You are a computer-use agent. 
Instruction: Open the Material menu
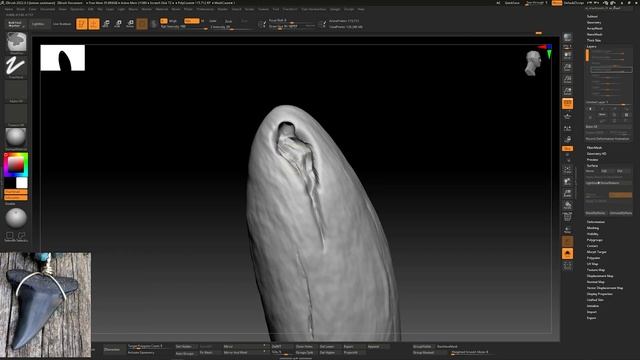coord(162,9)
